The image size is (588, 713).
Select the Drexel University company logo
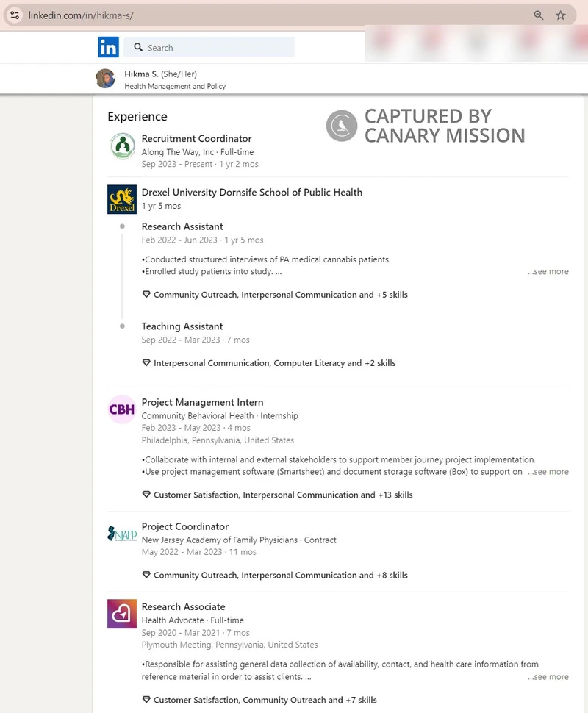point(121,199)
